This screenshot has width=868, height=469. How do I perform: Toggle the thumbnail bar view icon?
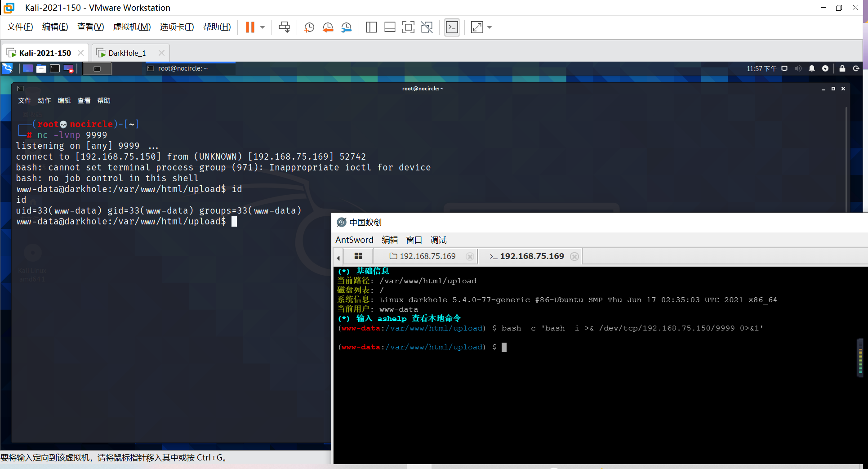pyautogui.click(x=390, y=27)
